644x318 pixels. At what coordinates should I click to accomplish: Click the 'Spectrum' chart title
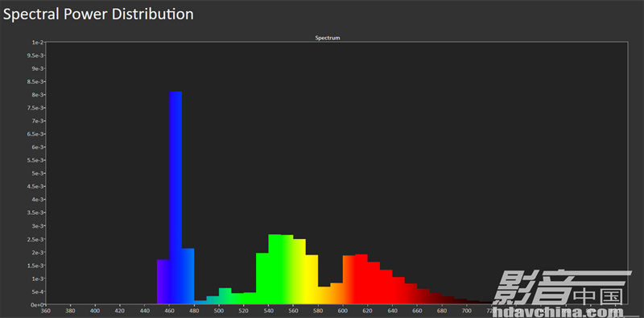[328, 38]
